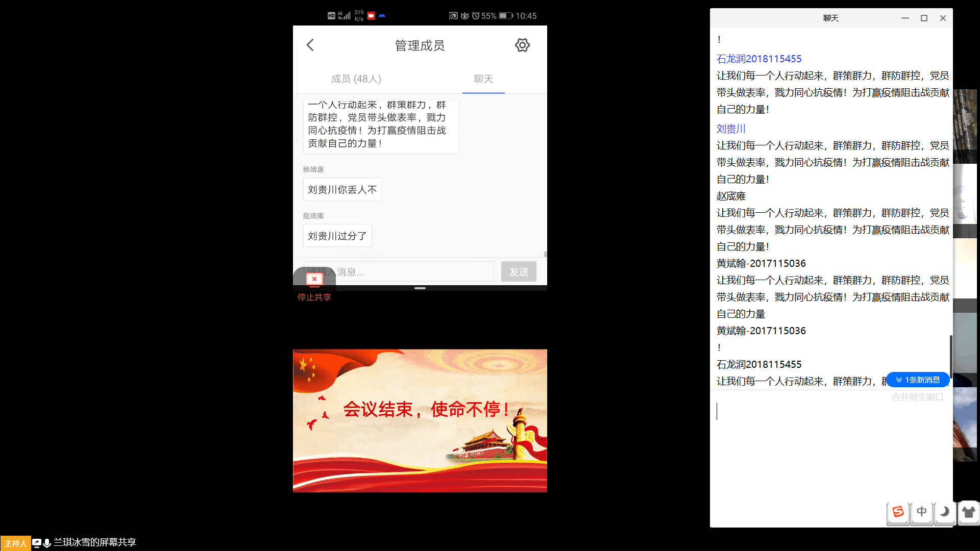The image size is (980, 551).
Task: Click the 刘贵川 sender name in chat
Action: (731, 129)
